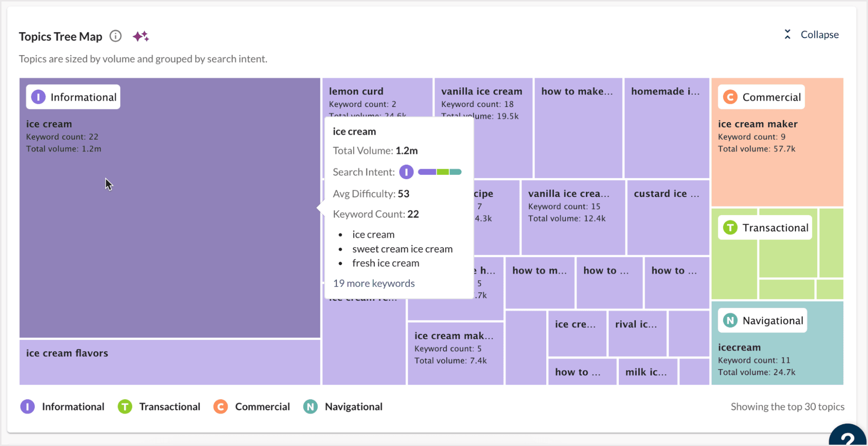The image size is (868, 446).
Task: Toggle the Transactional legend filter
Action: (x=158, y=406)
